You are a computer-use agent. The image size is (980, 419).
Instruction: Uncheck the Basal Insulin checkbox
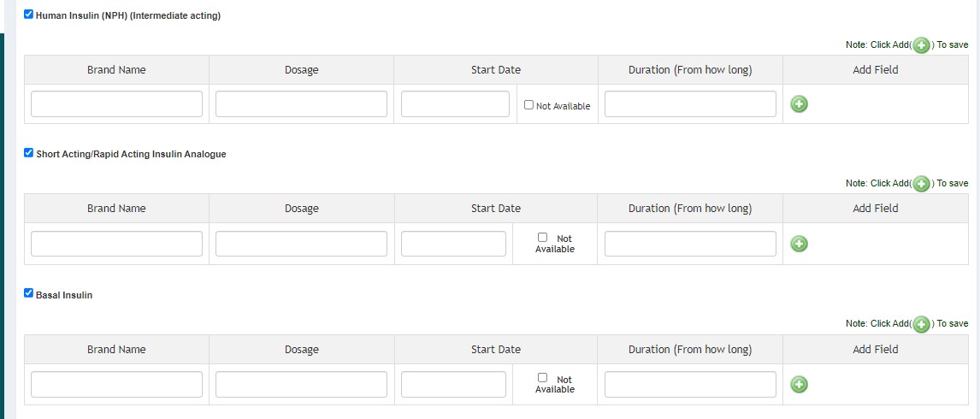[29, 293]
